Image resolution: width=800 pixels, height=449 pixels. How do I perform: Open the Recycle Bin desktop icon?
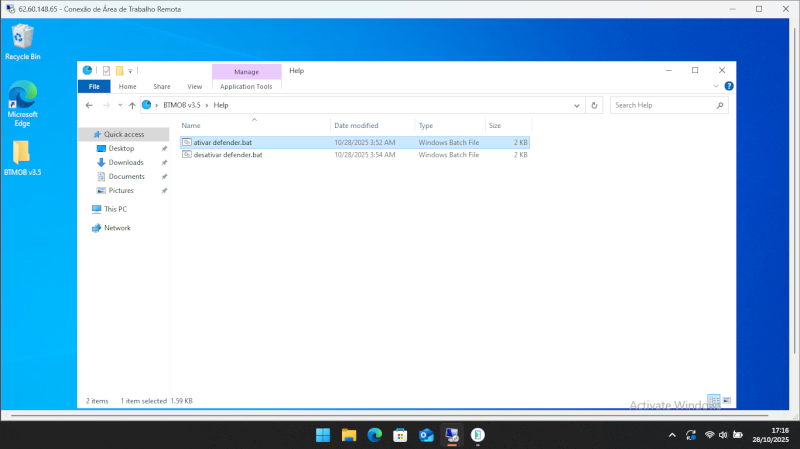22,41
